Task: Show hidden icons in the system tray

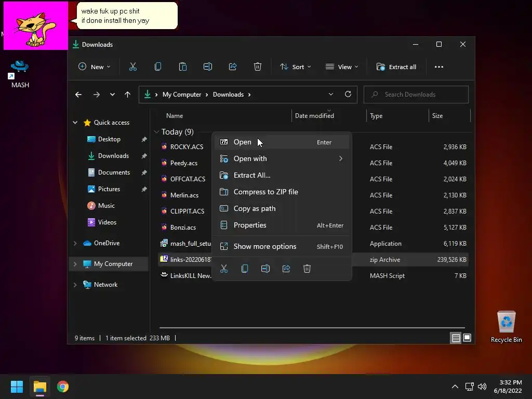Action: [x=455, y=387]
